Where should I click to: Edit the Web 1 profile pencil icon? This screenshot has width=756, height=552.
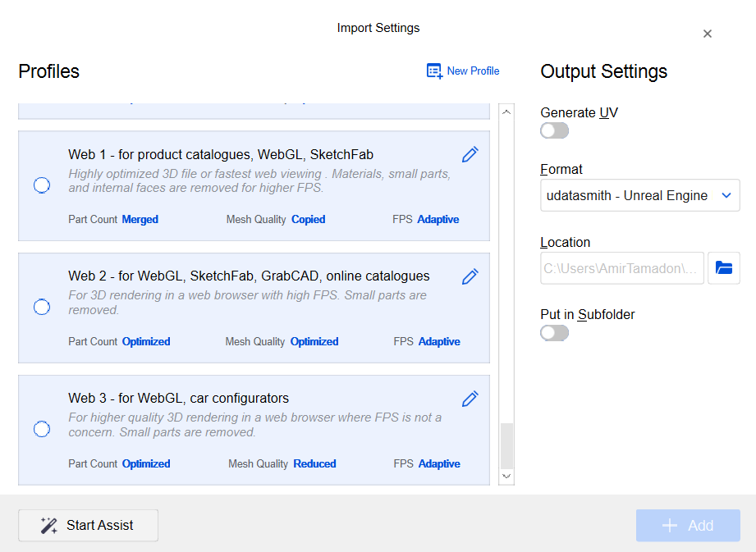coord(470,154)
